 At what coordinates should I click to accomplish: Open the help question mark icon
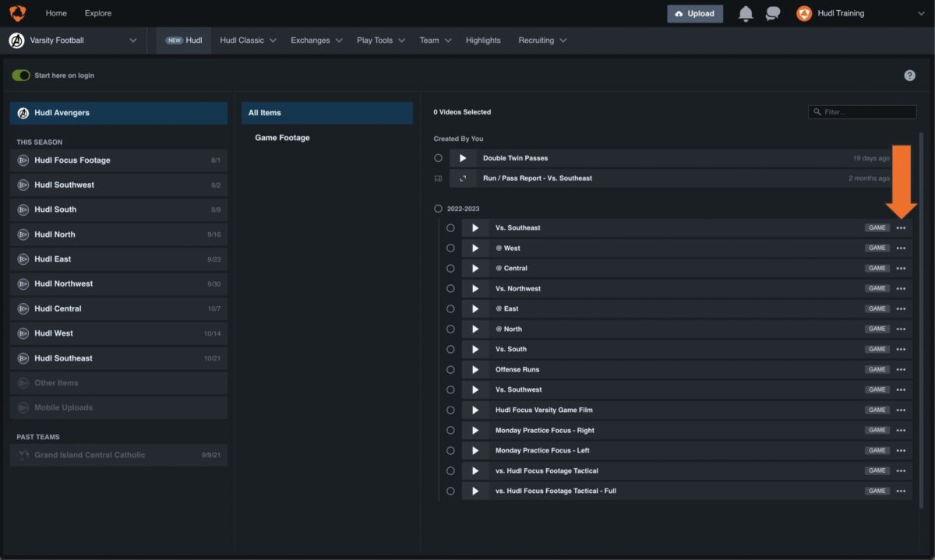[909, 75]
